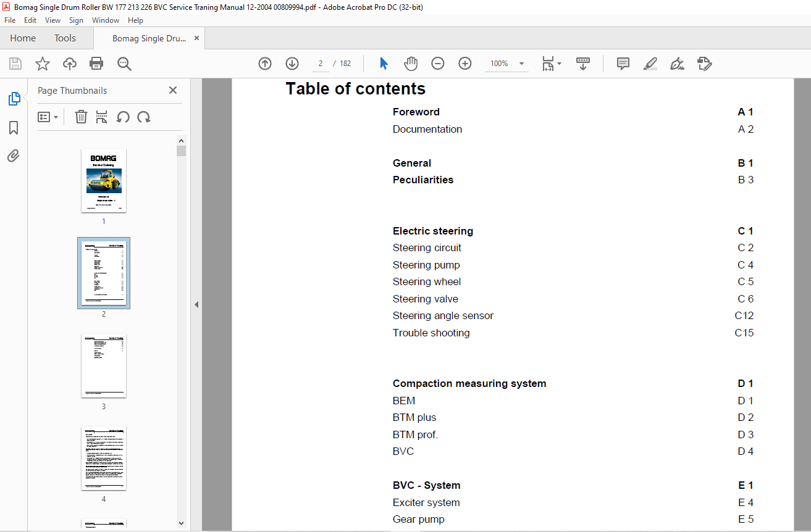Open the find text magnifier tool
811x532 pixels.
pos(124,64)
